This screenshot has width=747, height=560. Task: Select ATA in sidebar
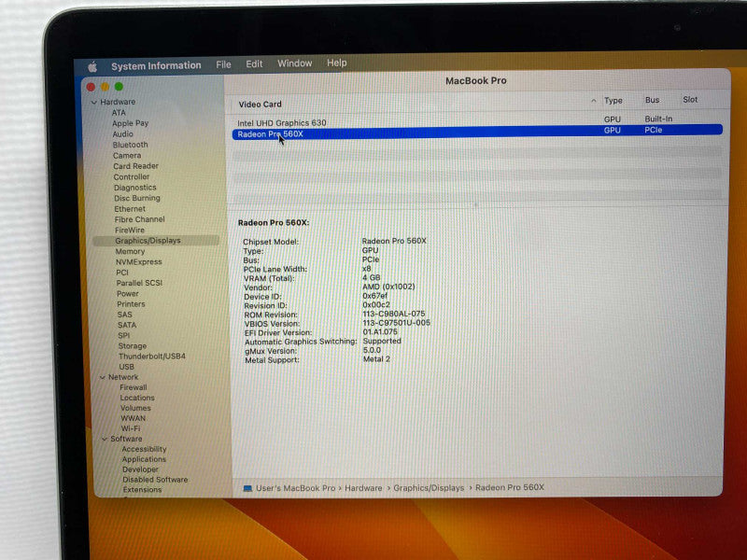(119, 113)
